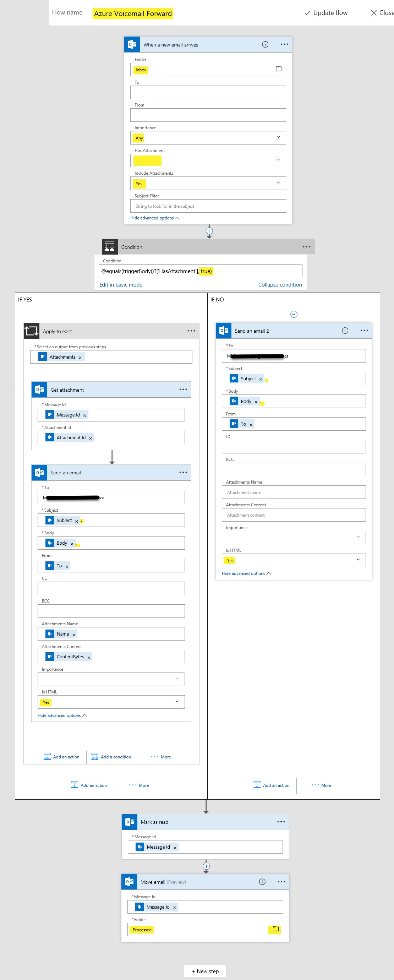The image size is (394, 980).
Task: Remove Message Id token in Move email
Action: click(x=175, y=908)
